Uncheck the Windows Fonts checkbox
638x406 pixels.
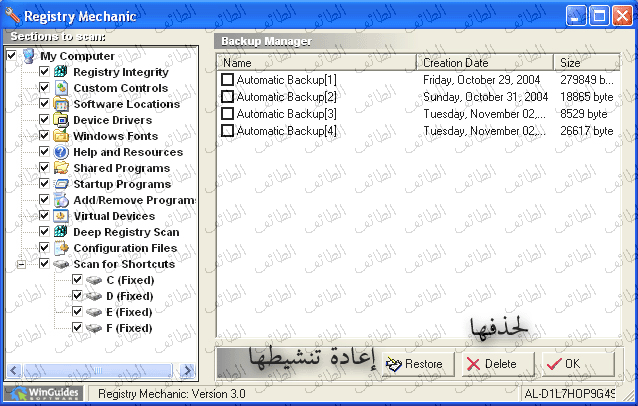44,135
